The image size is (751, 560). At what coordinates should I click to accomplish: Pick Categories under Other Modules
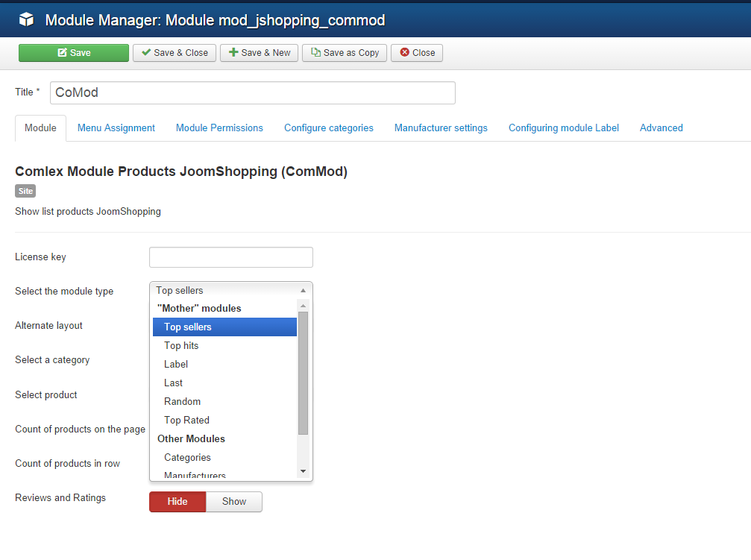[x=187, y=458]
